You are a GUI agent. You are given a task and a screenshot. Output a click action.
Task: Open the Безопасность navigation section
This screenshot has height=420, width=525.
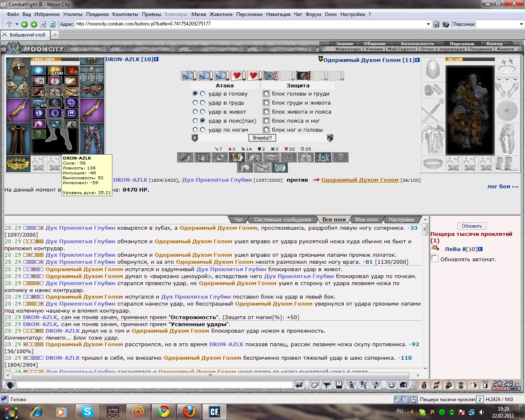[x=417, y=43]
